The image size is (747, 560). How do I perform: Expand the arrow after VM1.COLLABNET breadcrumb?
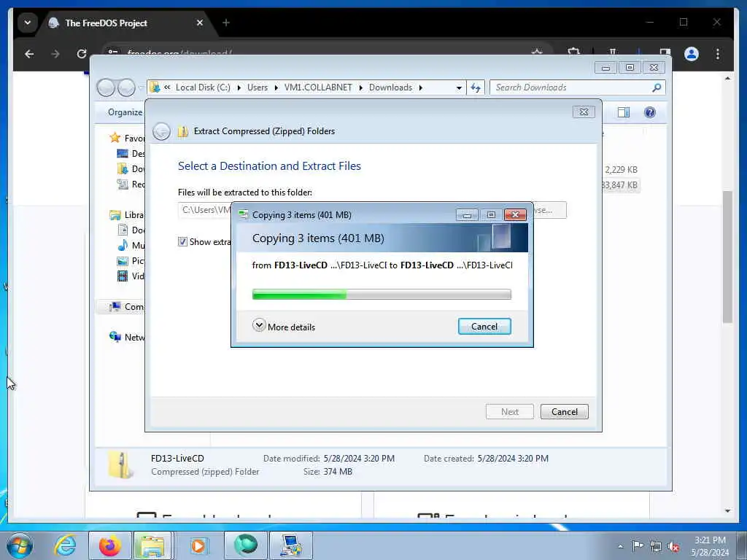pos(360,87)
